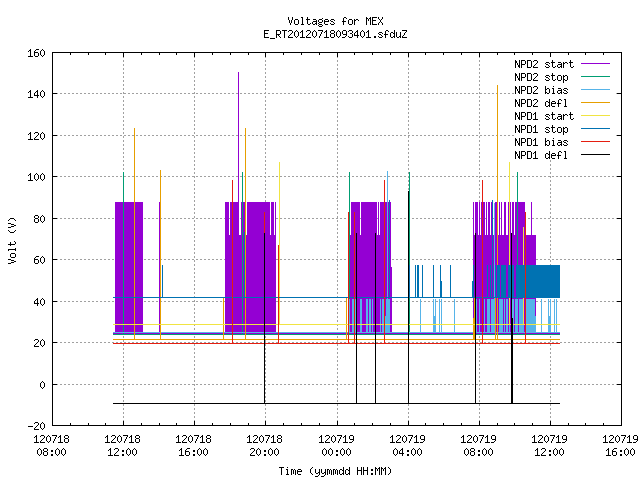Click the NPD2 defl orange legend line

tap(595, 103)
